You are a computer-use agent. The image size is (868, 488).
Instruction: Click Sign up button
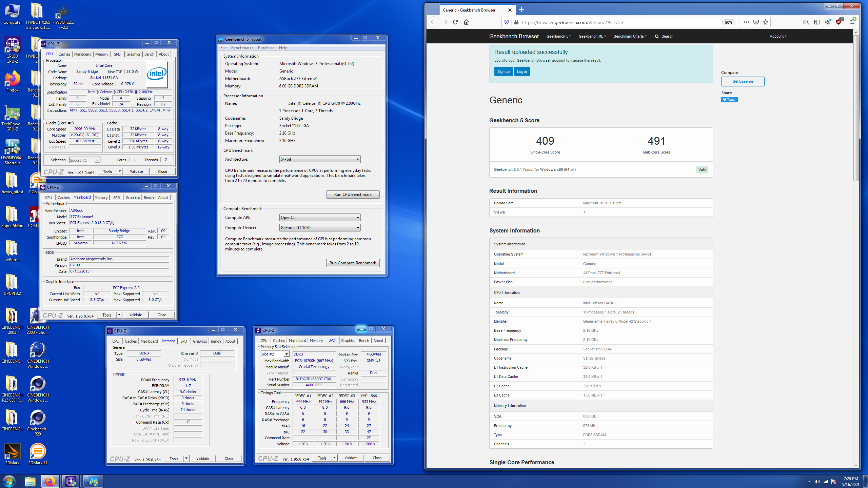tap(503, 72)
